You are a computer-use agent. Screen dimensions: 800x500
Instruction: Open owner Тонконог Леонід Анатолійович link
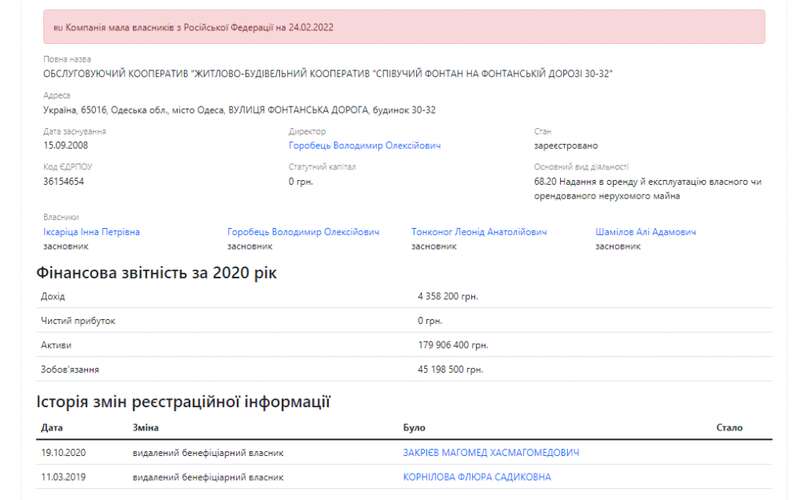tap(479, 232)
